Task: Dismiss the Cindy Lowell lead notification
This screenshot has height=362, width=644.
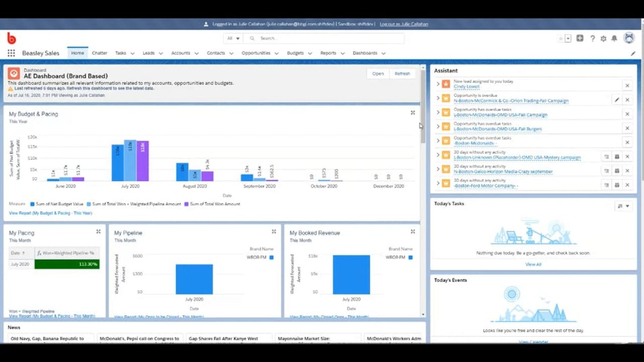Action: [x=627, y=85]
